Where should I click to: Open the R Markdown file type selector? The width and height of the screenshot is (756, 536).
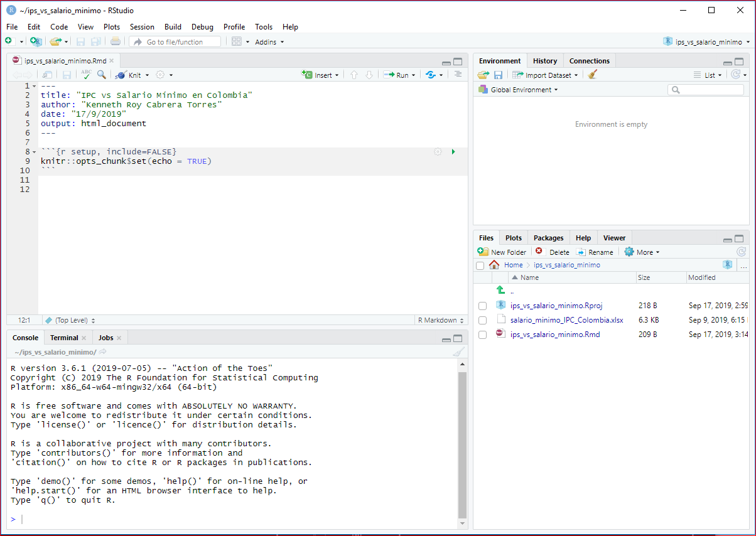coord(442,320)
